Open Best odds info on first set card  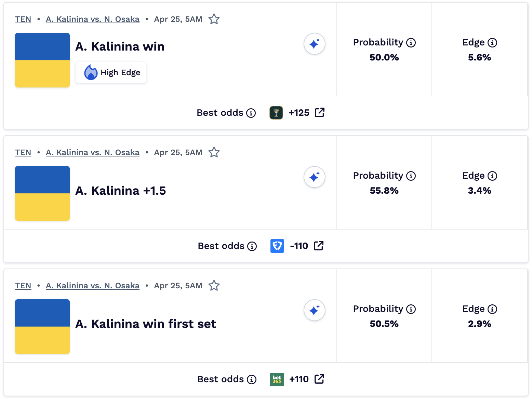252,379
